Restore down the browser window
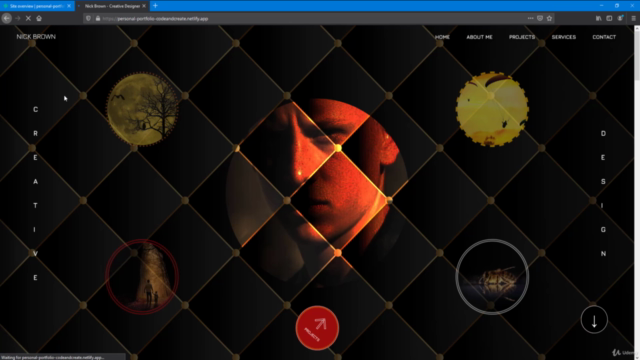Viewport: 640px width, 360px height. [x=617, y=6]
